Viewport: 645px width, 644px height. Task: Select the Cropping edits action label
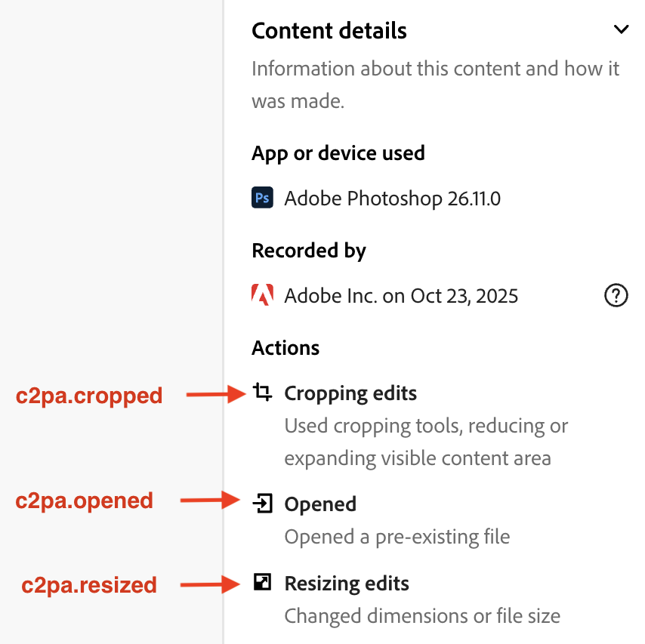tap(350, 393)
